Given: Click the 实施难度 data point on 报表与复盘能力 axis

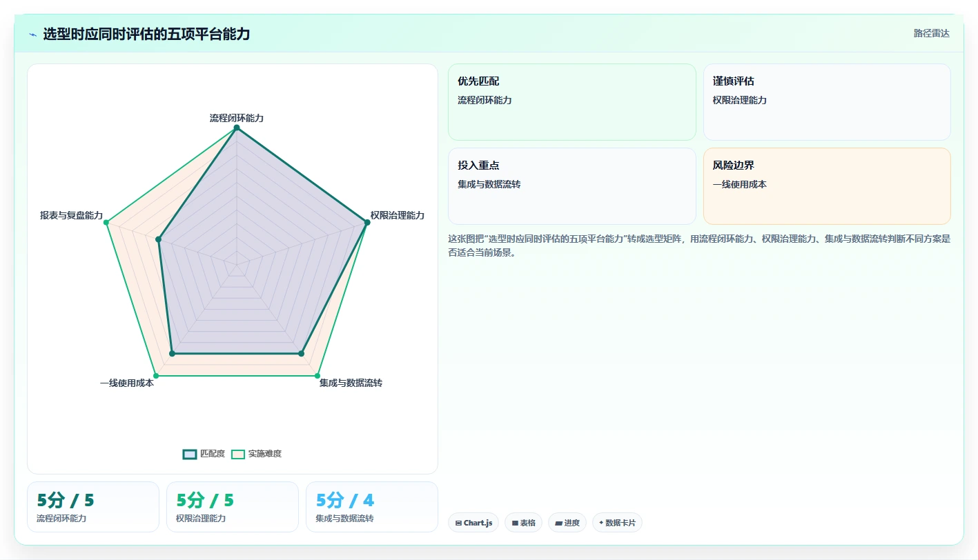Looking at the screenshot, I should coord(106,222).
